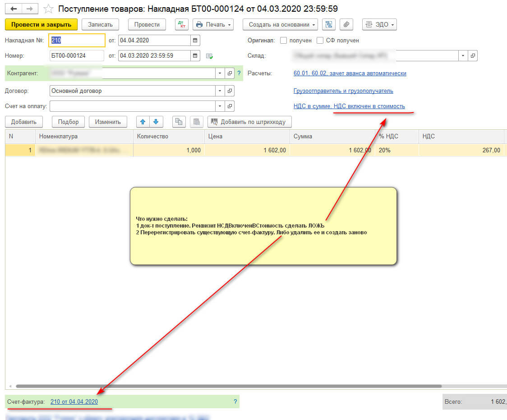Open the Склад dropdown arrow
Viewport: 507px width, 420px height.
[463, 55]
